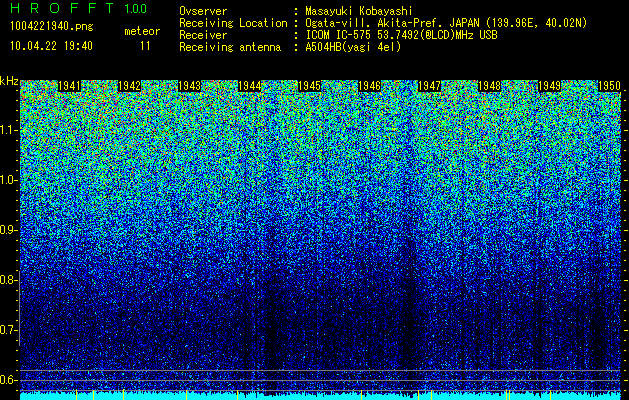Select the 1945 time marker
This screenshot has height=400, width=629.
[x=310, y=86]
